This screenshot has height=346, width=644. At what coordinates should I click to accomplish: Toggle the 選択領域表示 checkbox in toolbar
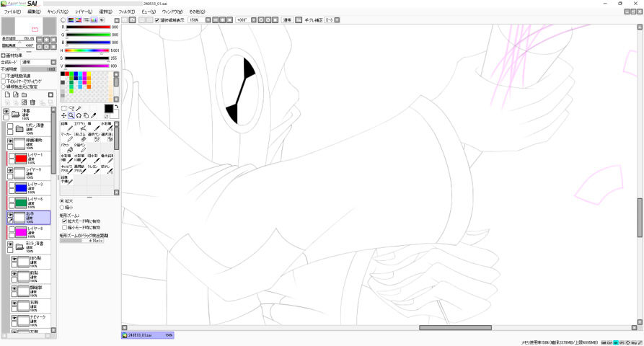coord(157,19)
